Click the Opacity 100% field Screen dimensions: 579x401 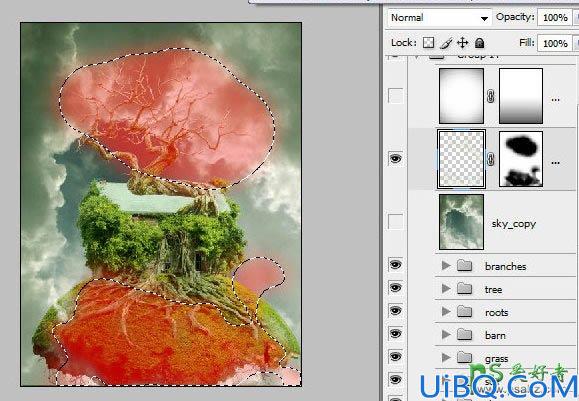pos(555,17)
